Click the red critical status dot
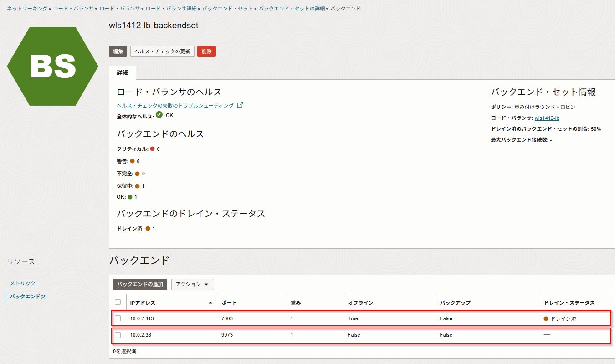 (x=153, y=149)
